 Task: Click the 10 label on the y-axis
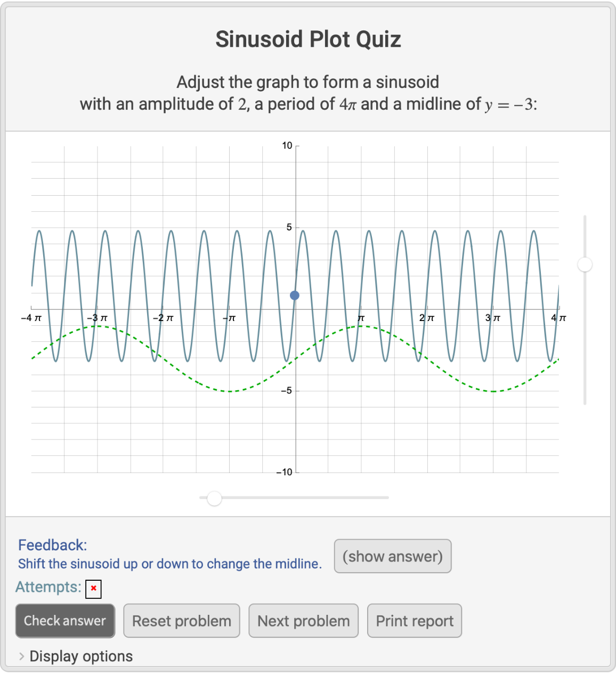coord(287,146)
